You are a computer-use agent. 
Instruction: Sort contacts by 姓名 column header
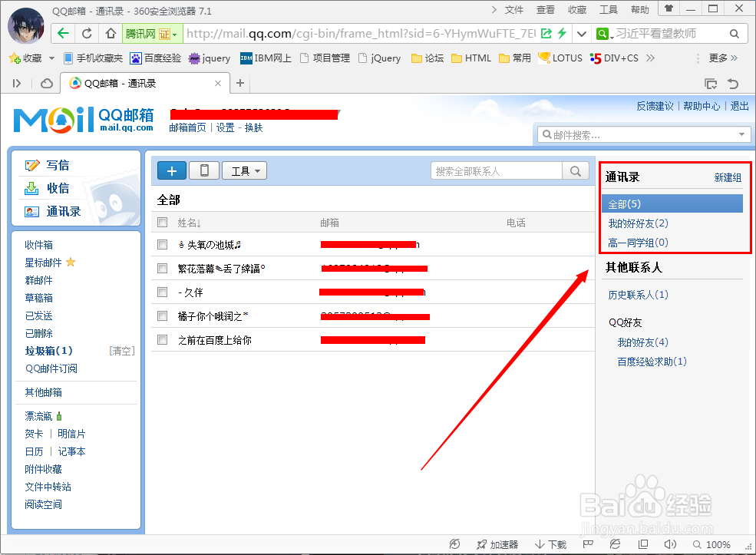click(x=189, y=223)
